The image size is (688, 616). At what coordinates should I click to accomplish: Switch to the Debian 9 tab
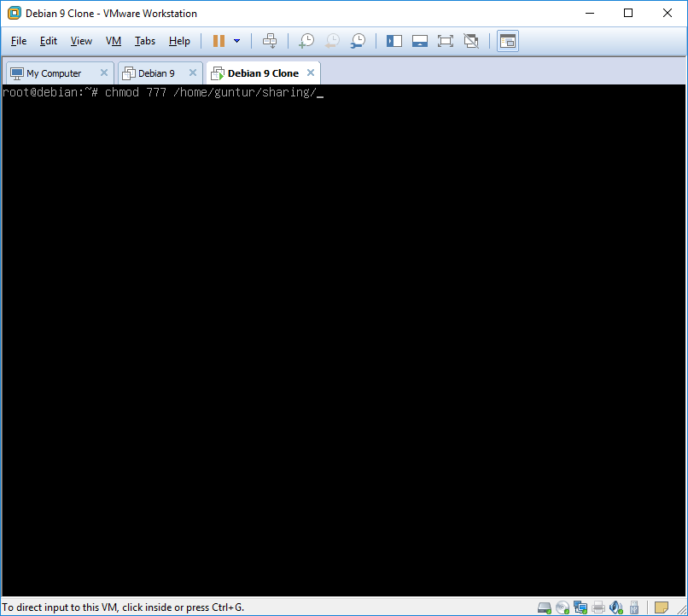pyautogui.click(x=157, y=73)
